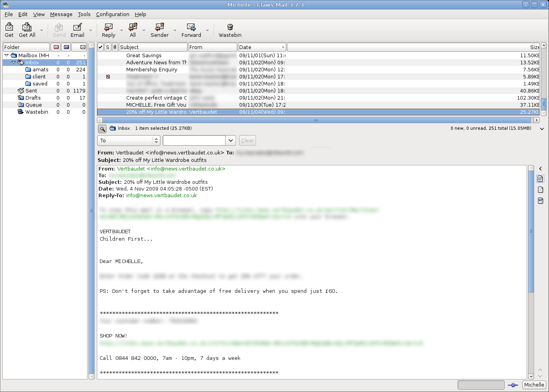Click the Reply-To info@news.vertbaudet.co.uk link

[162, 195]
